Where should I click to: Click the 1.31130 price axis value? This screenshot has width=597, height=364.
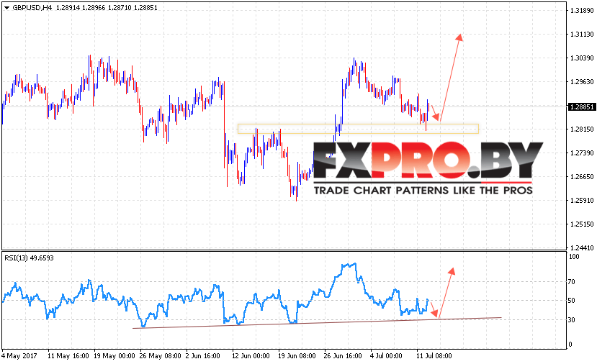pyautogui.click(x=582, y=35)
